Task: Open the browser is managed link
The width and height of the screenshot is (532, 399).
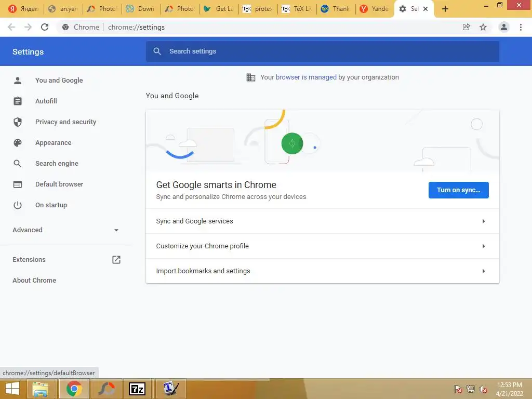Action: coord(306,77)
